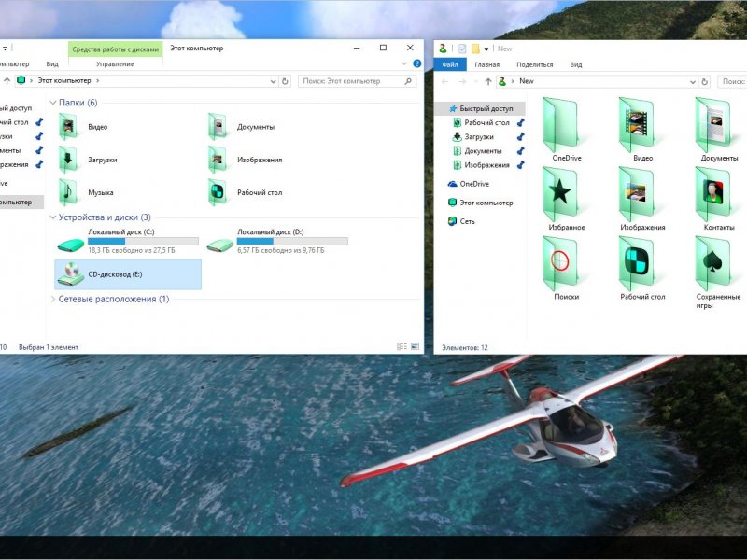Collapse the Устройства и диски (3) group
Screen dimensions: 747x560
tap(53, 217)
